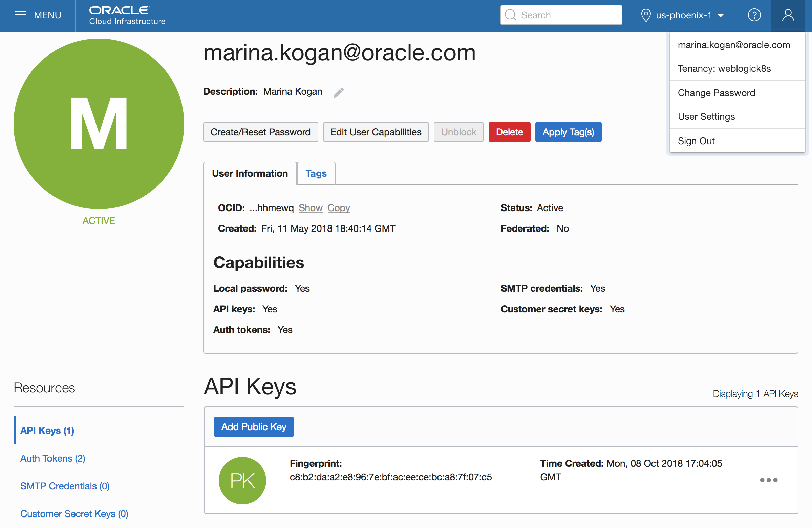
Task: Switch to the Tags tab
Action: 316,173
